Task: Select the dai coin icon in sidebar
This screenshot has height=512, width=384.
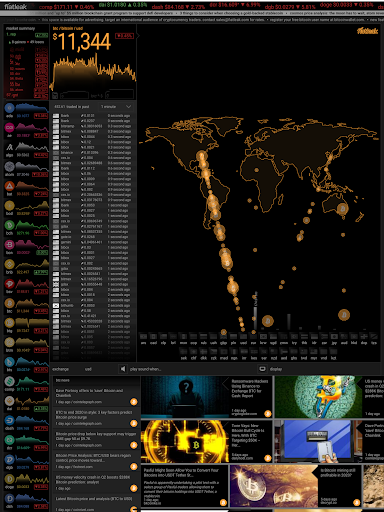Action: 9,401
